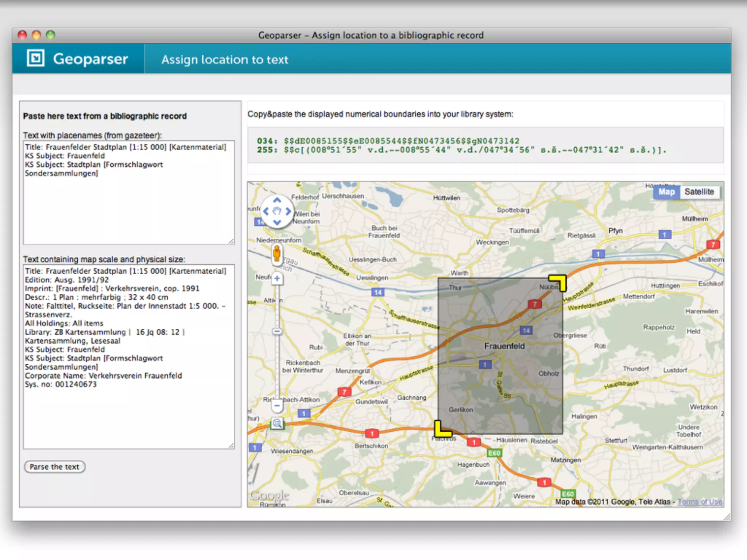Click the green 034/255 boundary code output
Viewport: 747px width, 560px height.
coord(461,145)
